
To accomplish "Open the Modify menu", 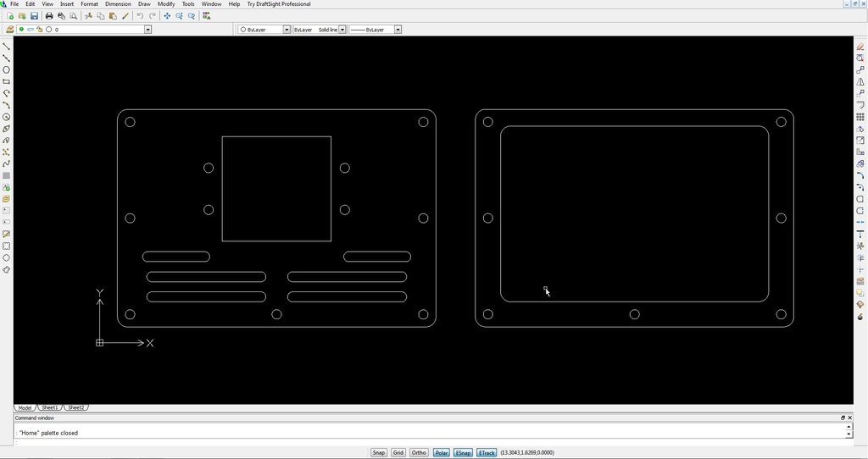I will click(x=166, y=4).
